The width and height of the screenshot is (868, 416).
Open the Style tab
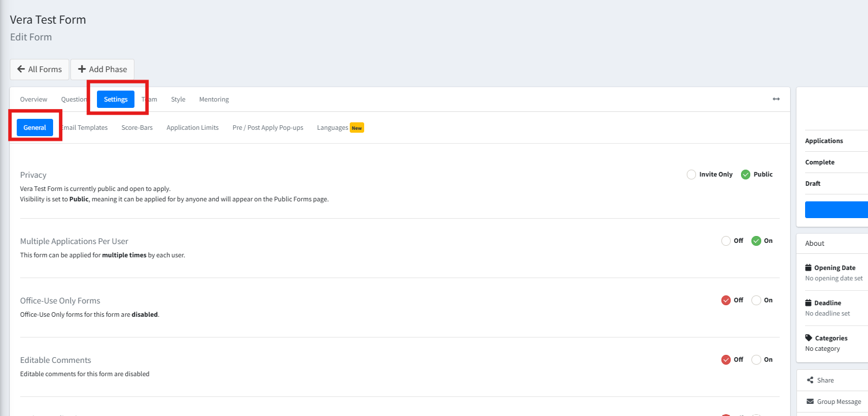(178, 99)
